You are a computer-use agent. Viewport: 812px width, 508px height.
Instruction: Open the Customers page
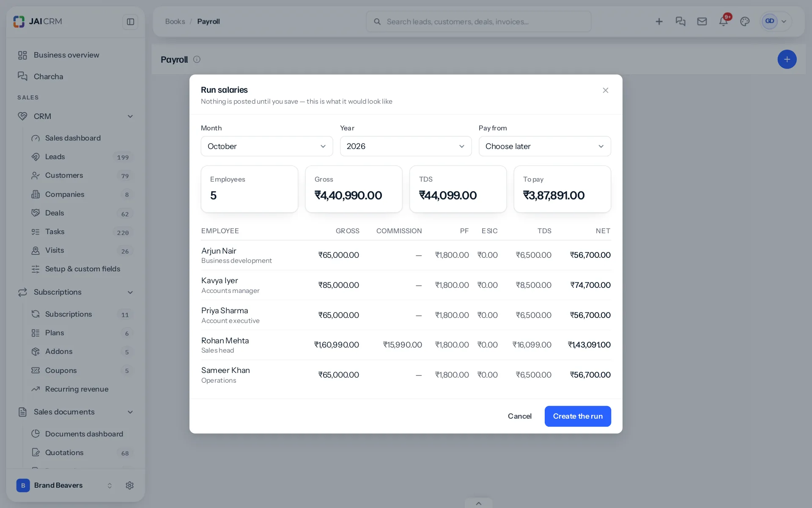[82, 175]
